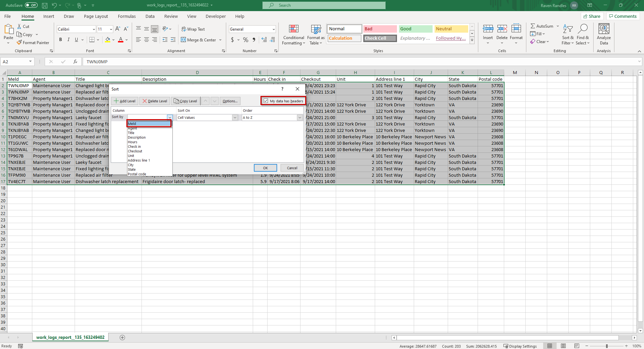644x349 pixels.
Task: Apply bold formatting with the B icon
Action: pyautogui.click(x=61, y=40)
